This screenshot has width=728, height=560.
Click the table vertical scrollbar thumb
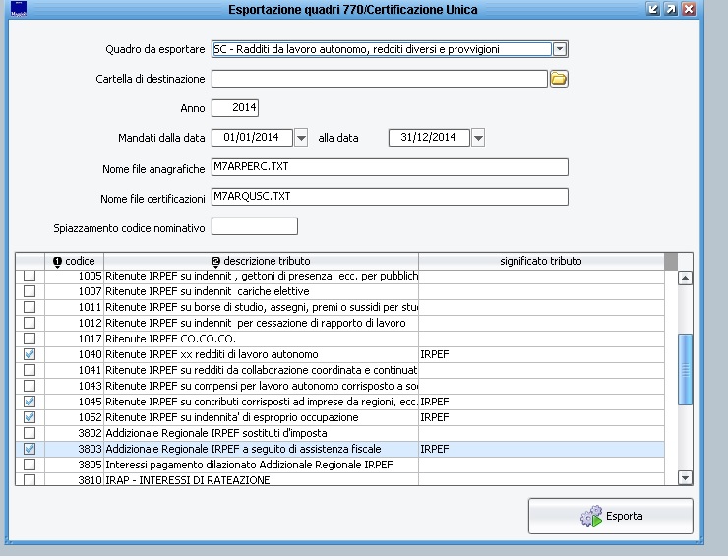click(686, 364)
